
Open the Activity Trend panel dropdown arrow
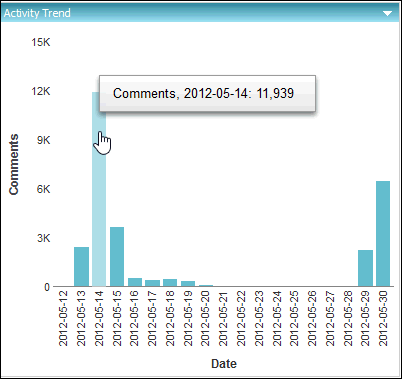point(387,14)
